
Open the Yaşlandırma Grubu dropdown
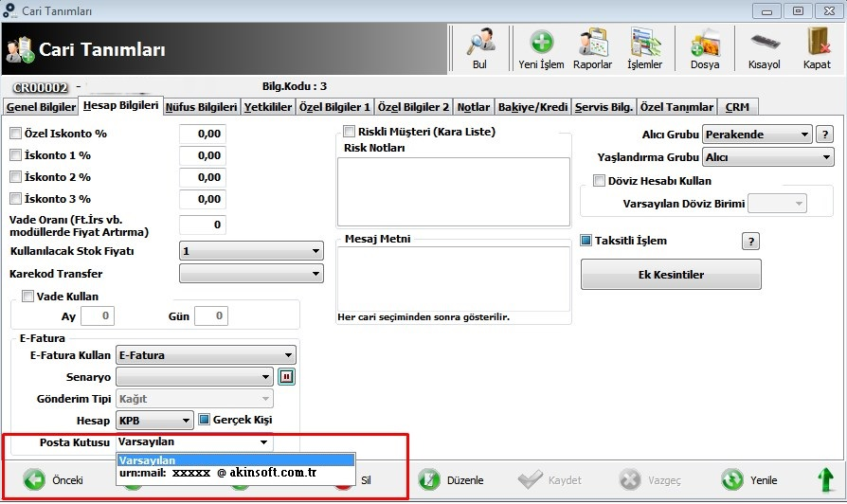pyautogui.click(x=767, y=157)
